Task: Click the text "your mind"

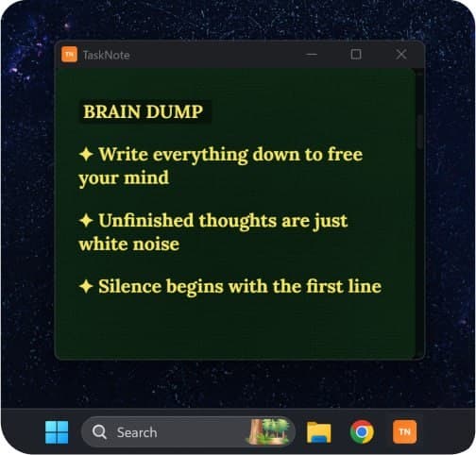Action: (124, 178)
